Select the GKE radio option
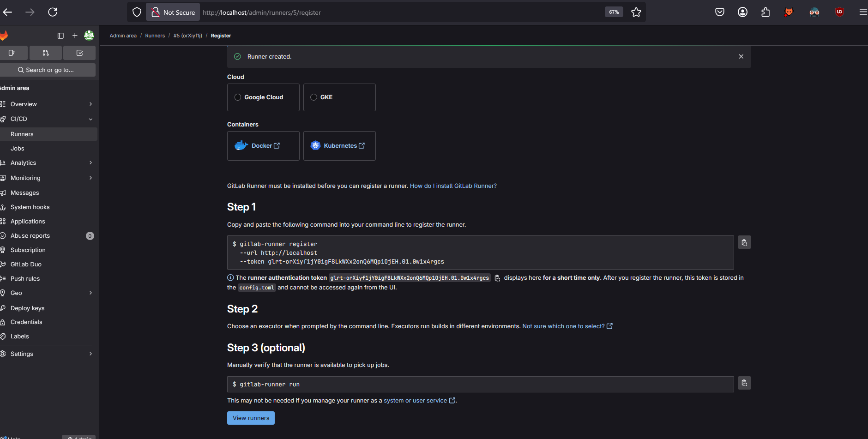This screenshot has width=868, height=439. coord(313,97)
